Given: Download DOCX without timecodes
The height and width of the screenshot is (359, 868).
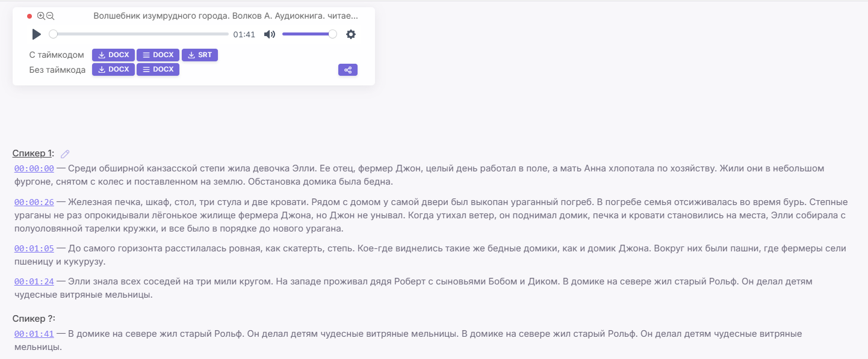Looking at the screenshot, I should click(113, 69).
